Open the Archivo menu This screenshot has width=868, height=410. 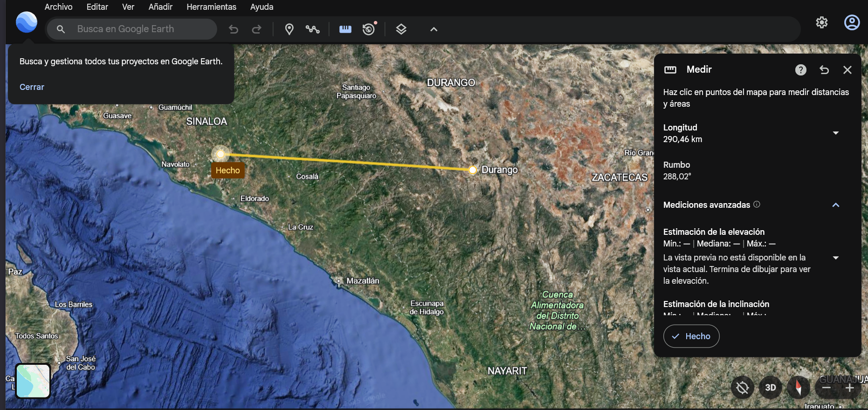(58, 7)
